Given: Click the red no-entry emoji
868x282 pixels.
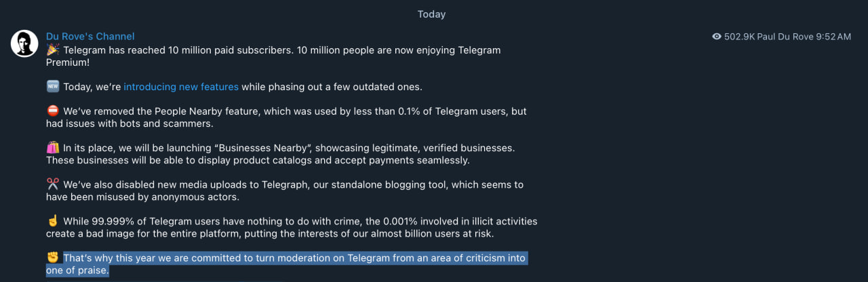Looking at the screenshot, I should (53, 111).
